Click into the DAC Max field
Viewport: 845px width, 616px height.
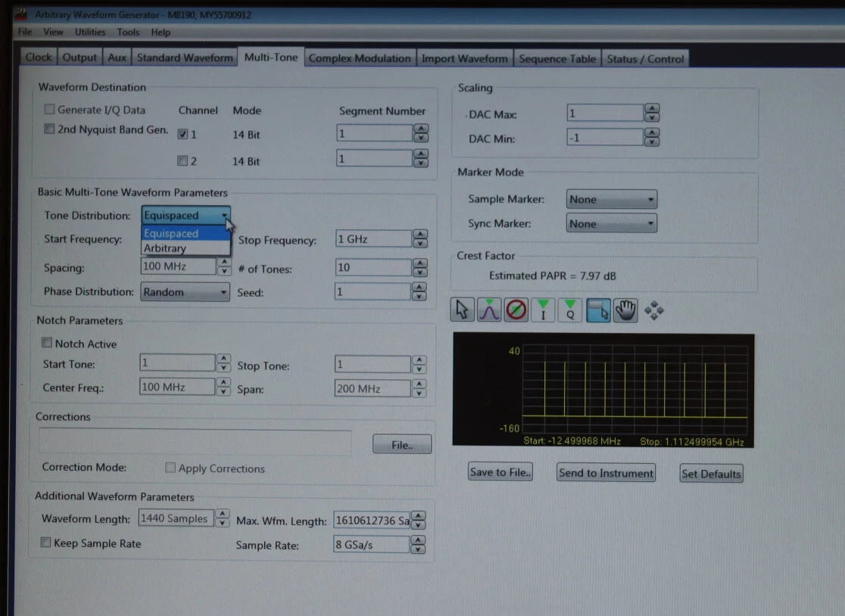[605, 113]
